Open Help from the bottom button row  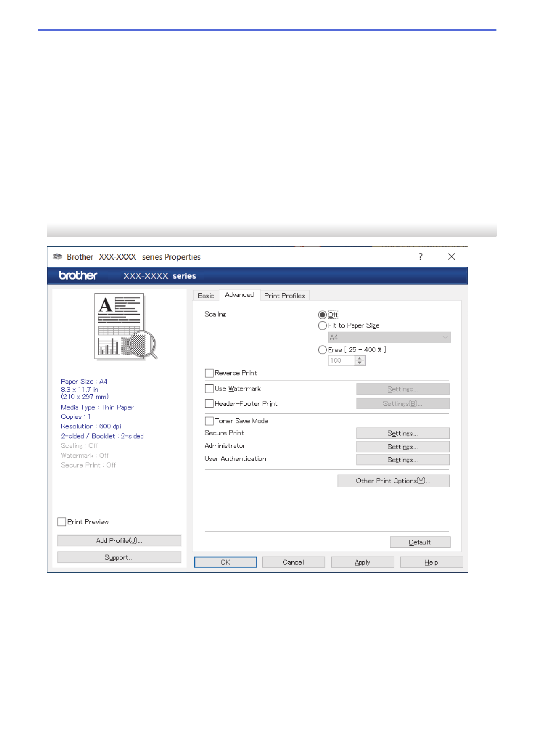[x=432, y=562]
